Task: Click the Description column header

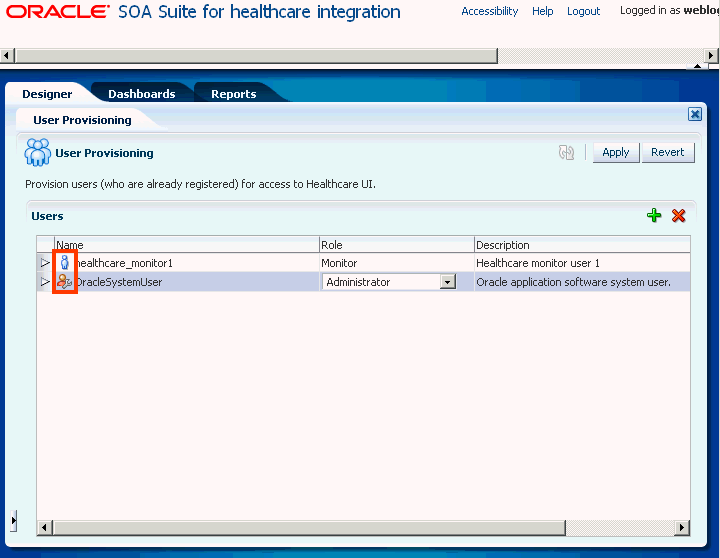Action: [x=582, y=244]
